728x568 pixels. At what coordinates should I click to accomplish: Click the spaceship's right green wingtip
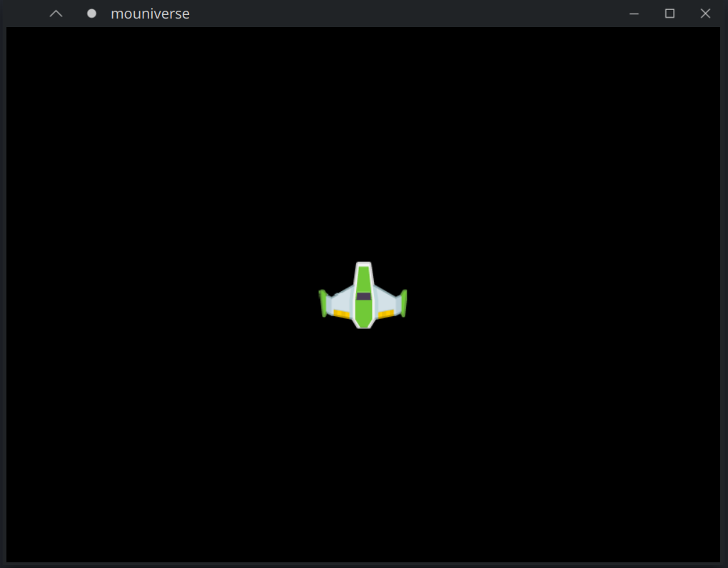404,303
